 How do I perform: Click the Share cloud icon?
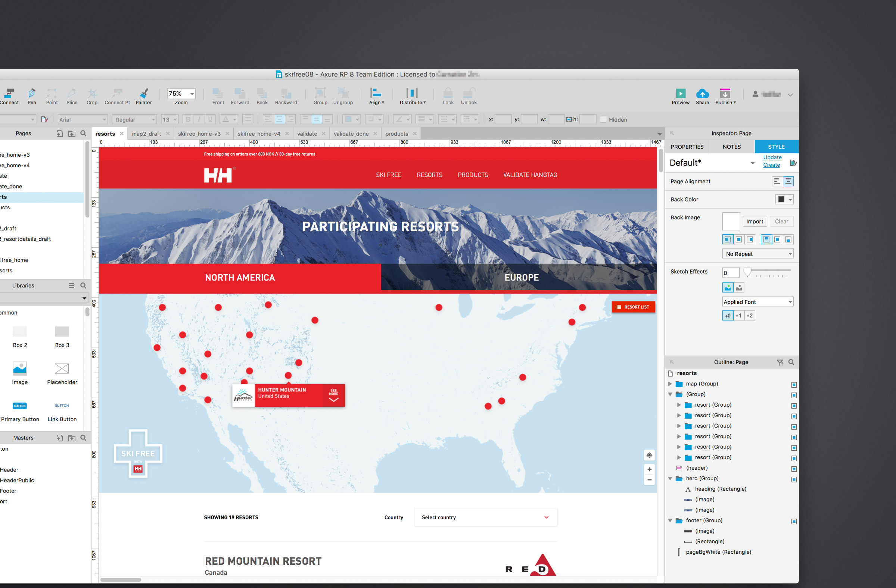pos(702,93)
